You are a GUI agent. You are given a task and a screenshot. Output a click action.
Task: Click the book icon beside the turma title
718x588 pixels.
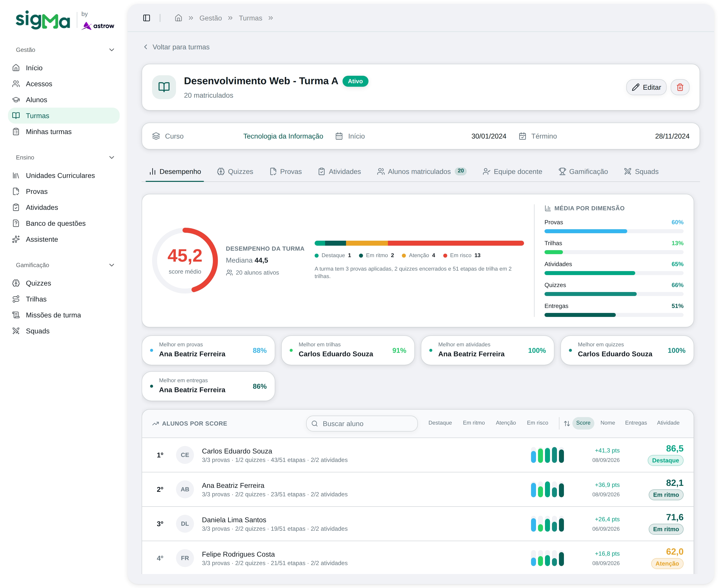click(x=164, y=87)
